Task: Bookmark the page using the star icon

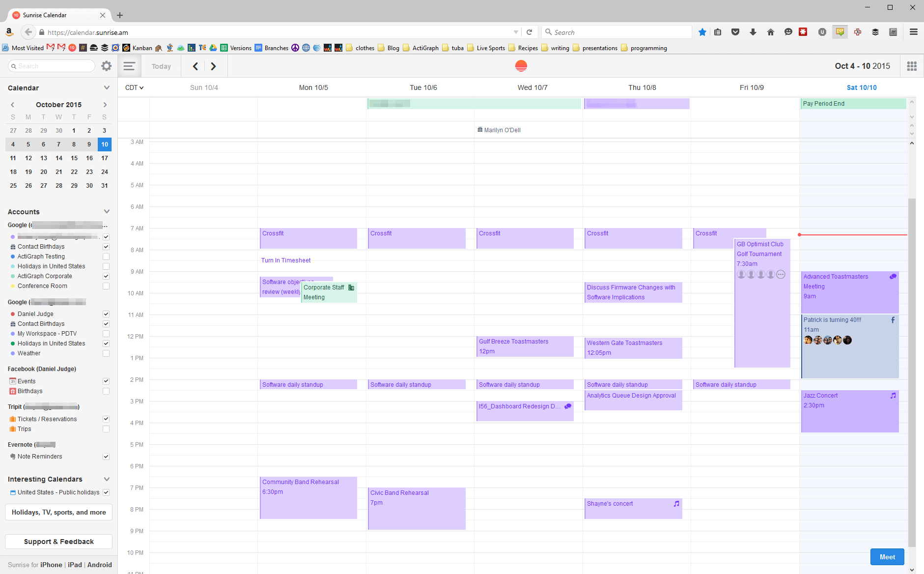Action: [x=702, y=31]
